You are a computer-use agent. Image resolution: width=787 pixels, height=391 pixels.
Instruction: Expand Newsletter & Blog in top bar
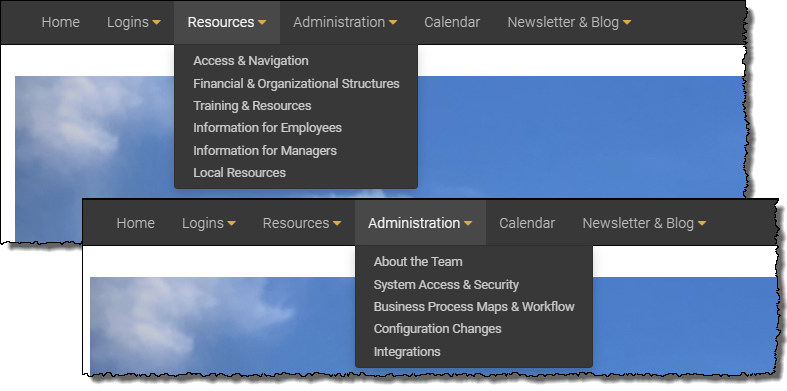tap(569, 22)
